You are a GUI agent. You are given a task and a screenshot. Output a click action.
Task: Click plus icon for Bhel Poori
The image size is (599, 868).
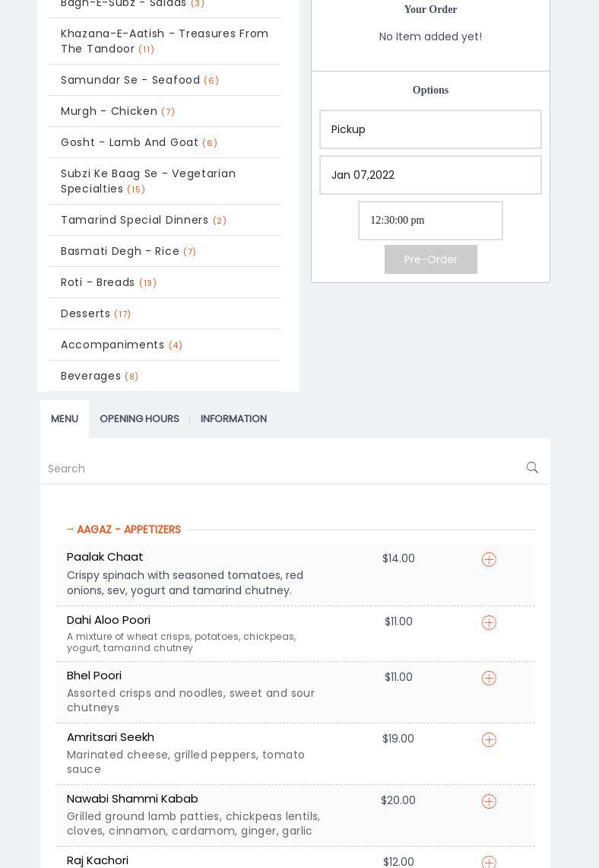pos(489,678)
